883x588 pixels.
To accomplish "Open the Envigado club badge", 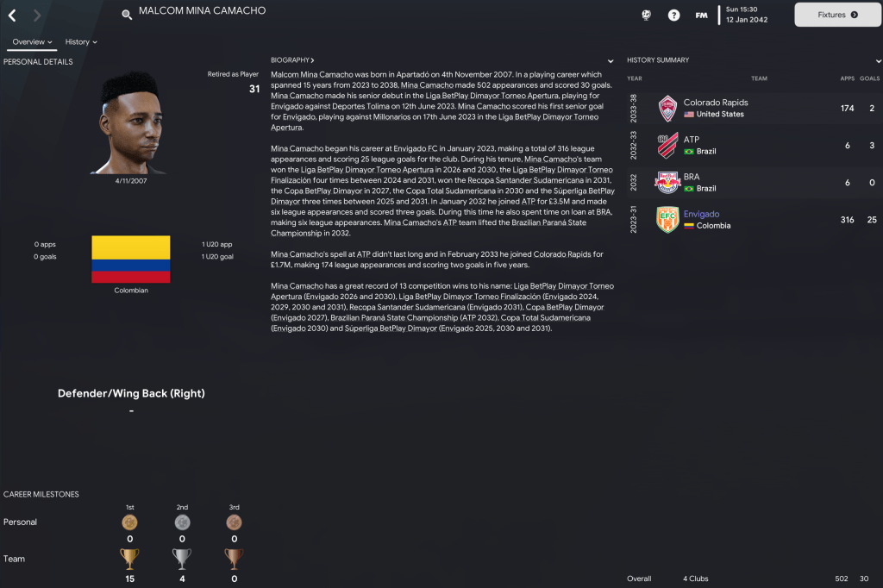I will click(x=667, y=220).
